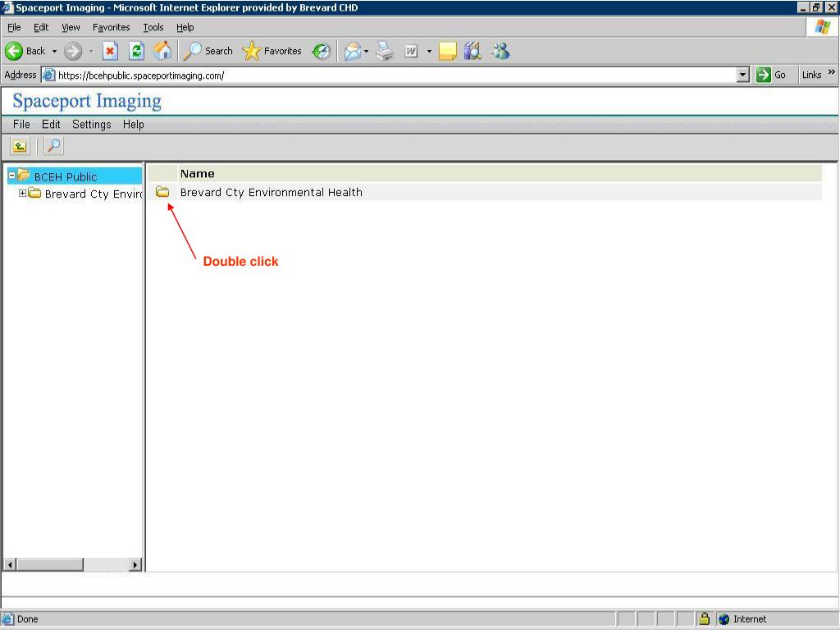This screenshot has height=630, width=840.
Task: Open the Spaceport Imaging Settings menu
Action: [92, 125]
